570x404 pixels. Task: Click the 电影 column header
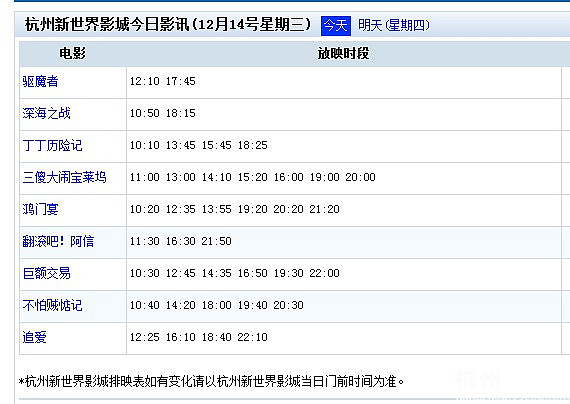click(72, 53)
